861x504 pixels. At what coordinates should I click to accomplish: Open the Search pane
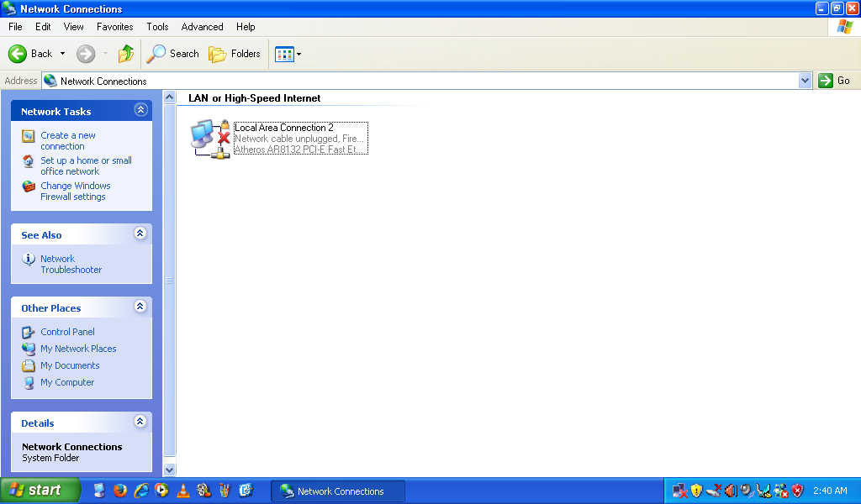point(172,54)
